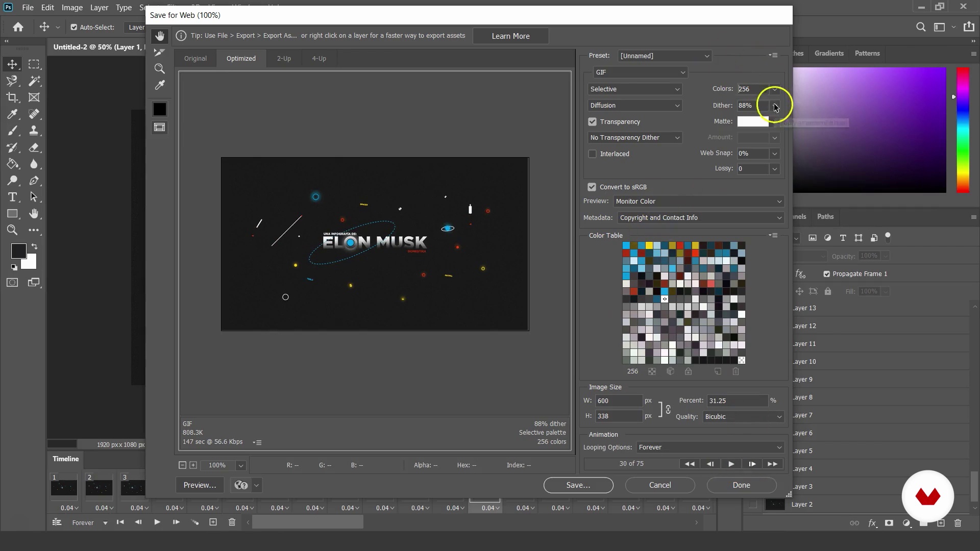Open the Monitor Color preview dropdown
The width and height of the screenshot is (980, 551).
(698, 202)
